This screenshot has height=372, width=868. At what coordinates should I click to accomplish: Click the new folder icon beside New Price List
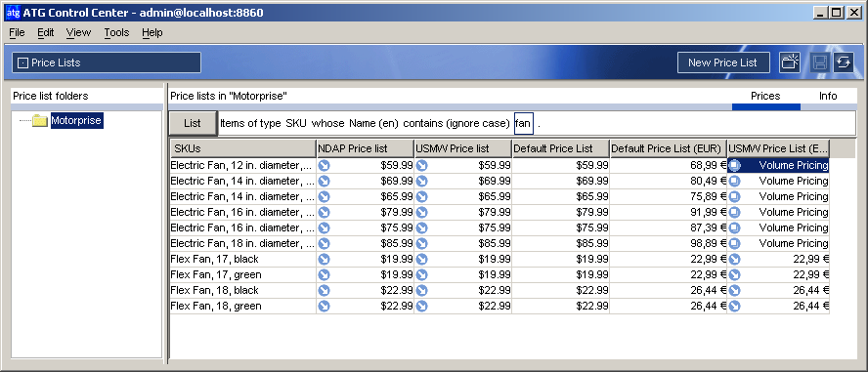[790, 62]
